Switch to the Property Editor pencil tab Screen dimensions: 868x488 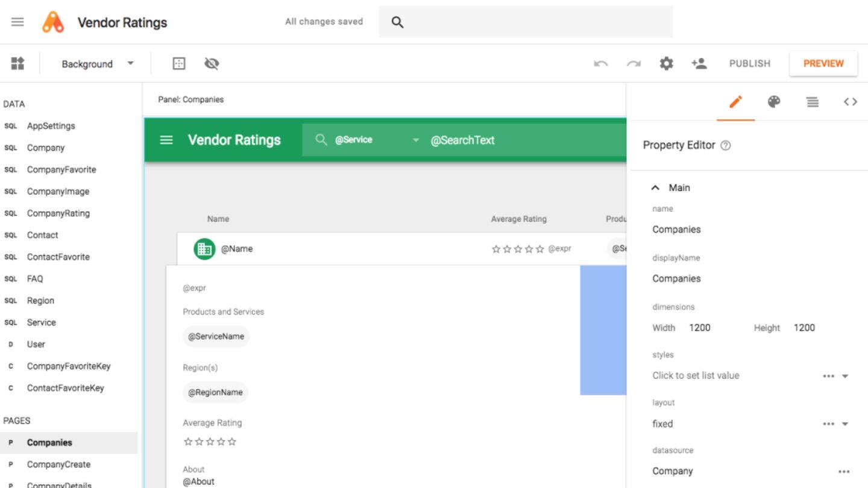(x=735, y=102)
